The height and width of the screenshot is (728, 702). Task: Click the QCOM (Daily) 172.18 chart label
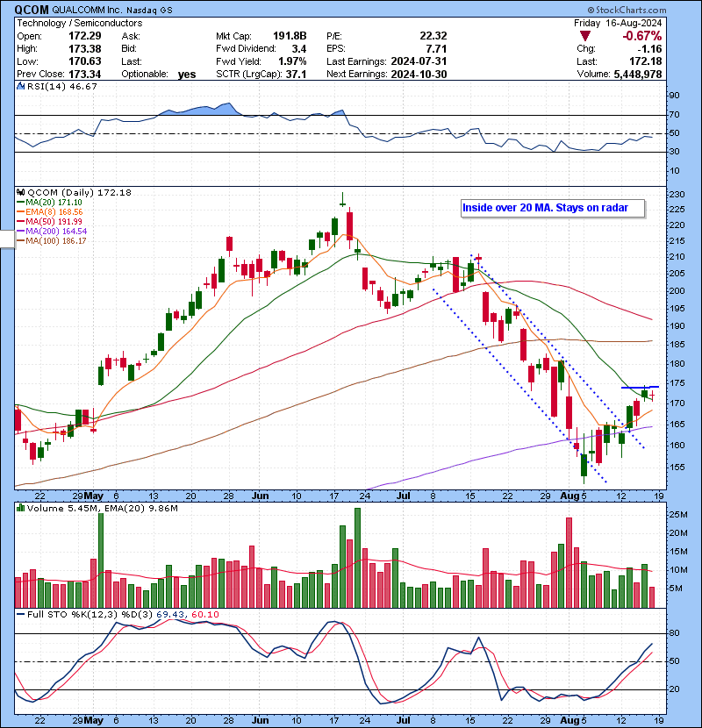tap(80, 192)
